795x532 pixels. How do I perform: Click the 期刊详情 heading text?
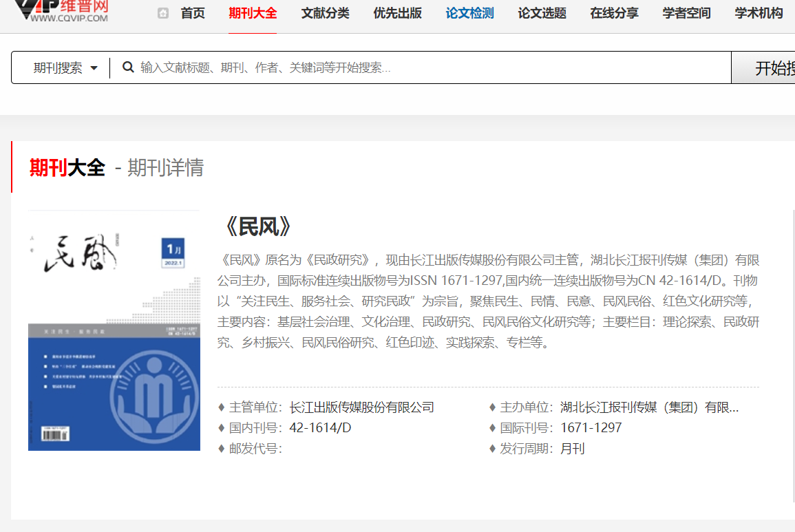click(x=165, y=167)
